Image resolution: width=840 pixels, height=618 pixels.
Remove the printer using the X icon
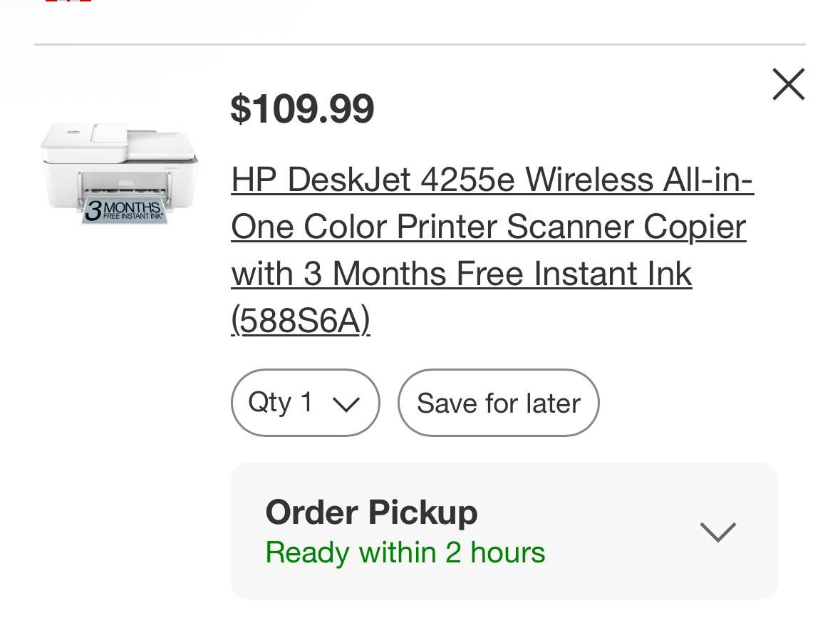point(788,85)
